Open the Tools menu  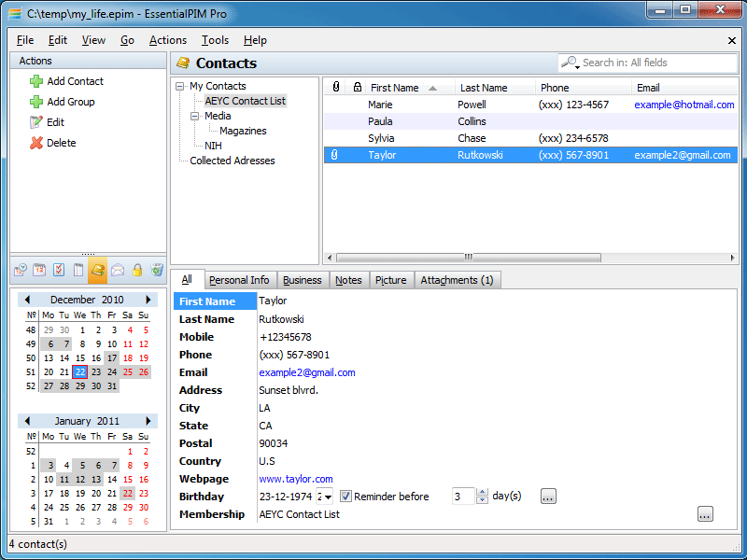click(215, 40)
